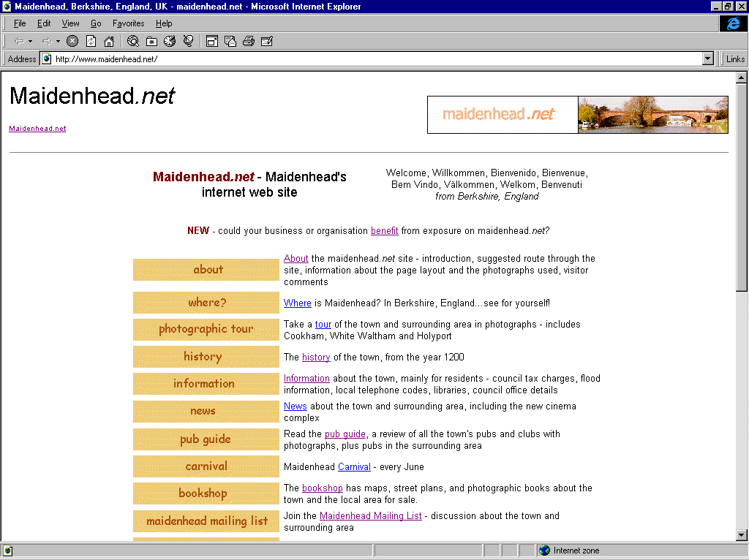
Task: Open the Channels satellite dish icon
Action: coord(188,41)
